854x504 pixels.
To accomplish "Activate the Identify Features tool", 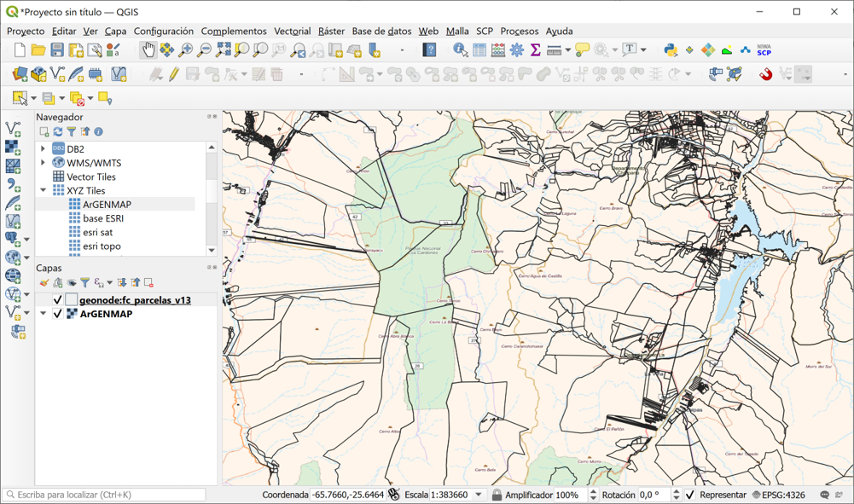I will (460, 50).
